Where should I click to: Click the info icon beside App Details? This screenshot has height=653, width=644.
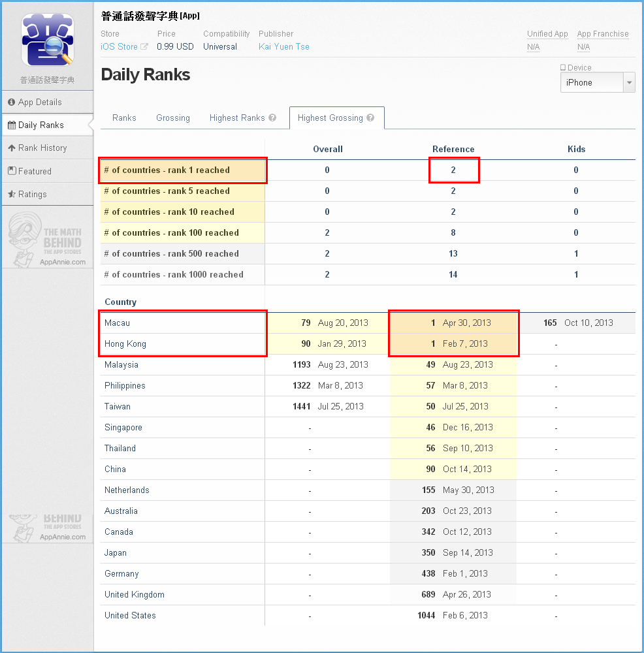(12, 102)
